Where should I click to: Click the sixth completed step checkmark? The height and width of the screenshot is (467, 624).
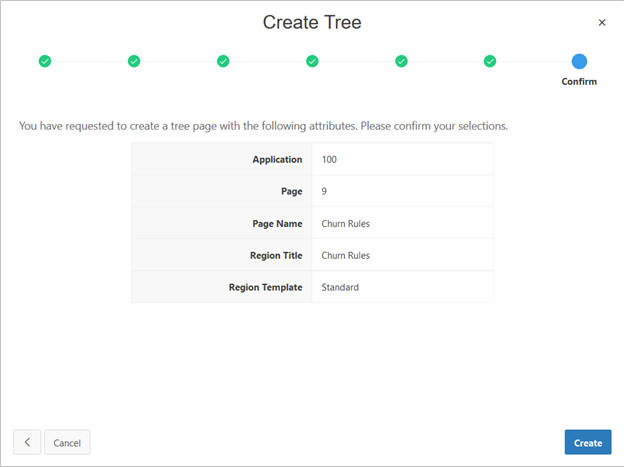(490, 61)
